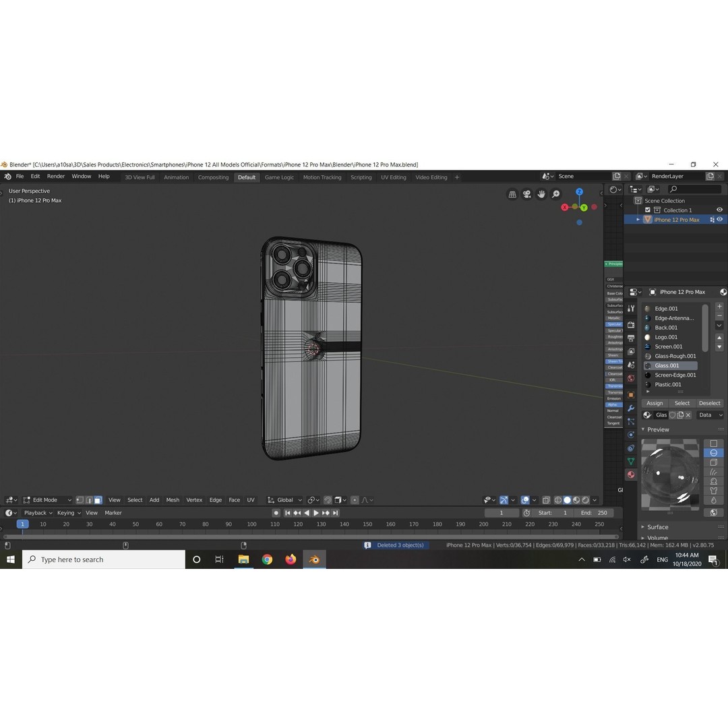Open the Modifiers wrench tab
728x728 pixels.
click(x=630, y=408)
